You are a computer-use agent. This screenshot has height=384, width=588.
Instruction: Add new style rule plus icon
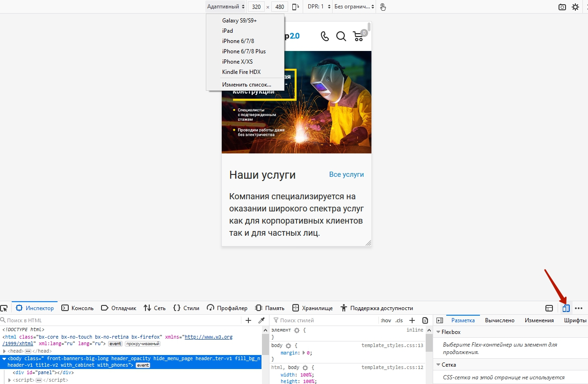[x=412, y=320]
